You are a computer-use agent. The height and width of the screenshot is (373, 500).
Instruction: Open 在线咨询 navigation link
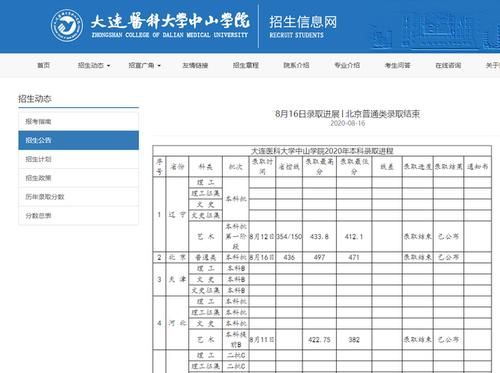pyautogui.click(x=448, y=65)
